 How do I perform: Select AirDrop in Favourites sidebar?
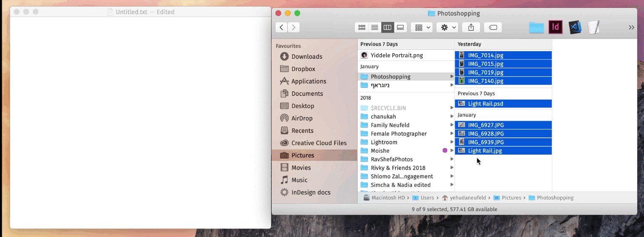coord(302,118)
